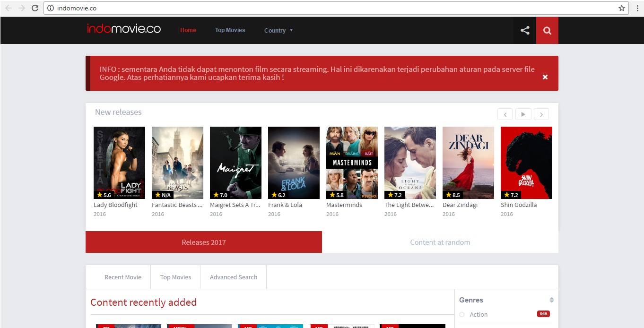Screen dimensions: 644x328
Task: Expand the Country dropdown menu
Action: tap(278, 30)
